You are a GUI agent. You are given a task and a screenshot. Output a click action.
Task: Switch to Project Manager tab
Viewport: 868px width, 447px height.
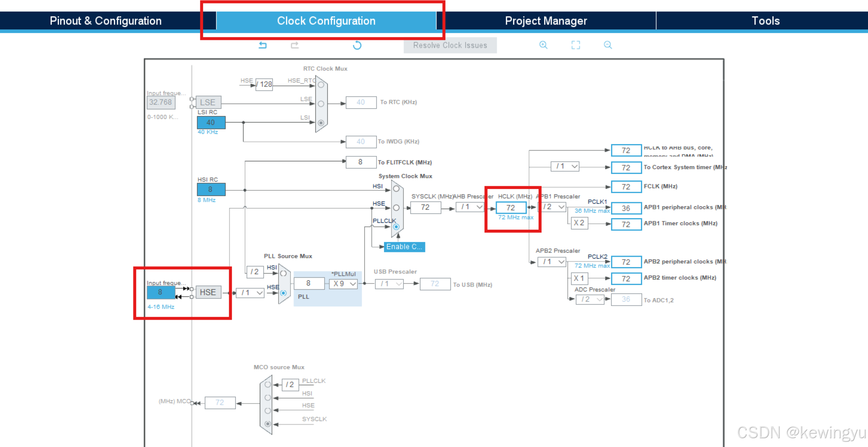tap(546, 21)
